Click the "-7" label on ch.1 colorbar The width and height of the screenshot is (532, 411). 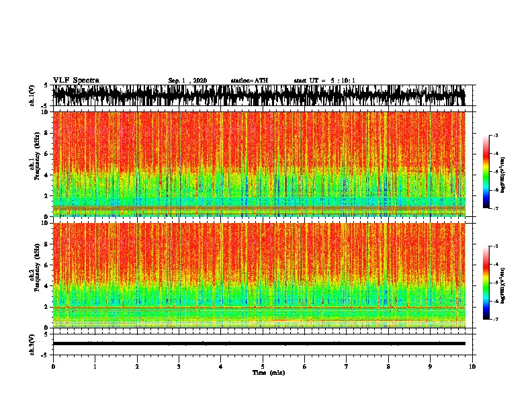[495, 208]
